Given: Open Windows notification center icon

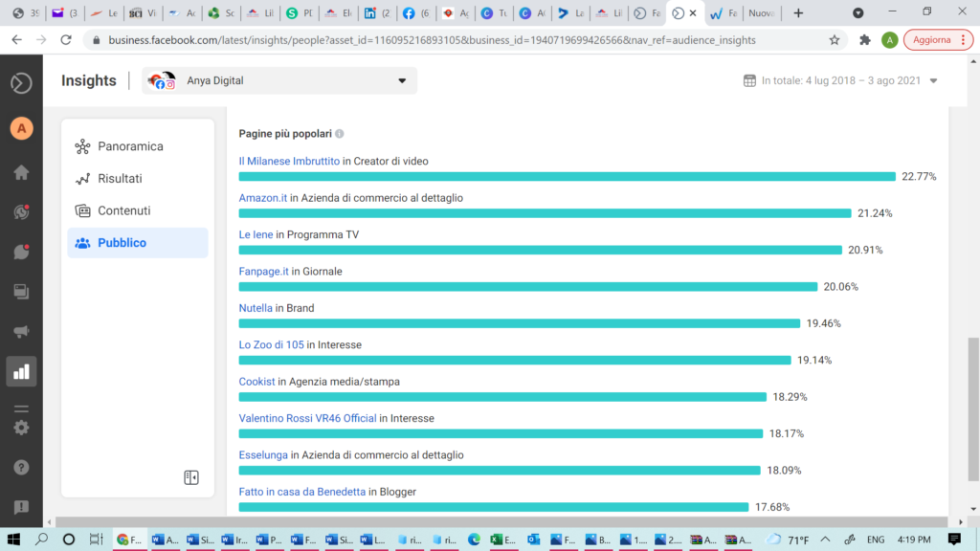Looking at the screenshot, I should coord(954,540).
